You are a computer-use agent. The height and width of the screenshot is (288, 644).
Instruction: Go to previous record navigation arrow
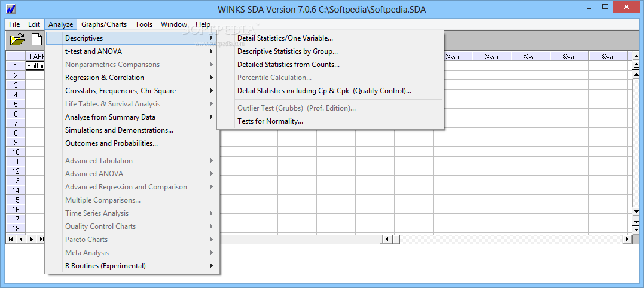pyautogui.click(x=21, y=239)
